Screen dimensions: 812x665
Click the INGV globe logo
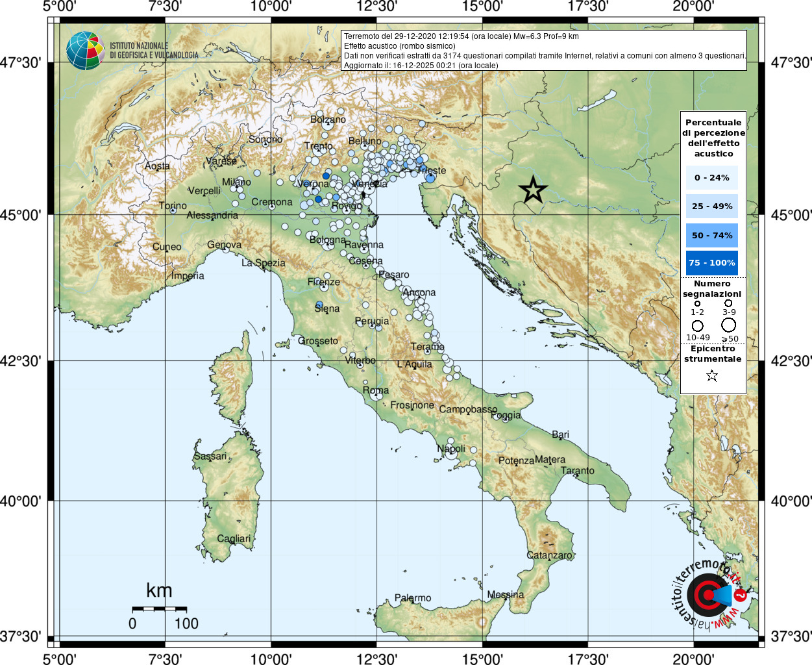(85, 51)
